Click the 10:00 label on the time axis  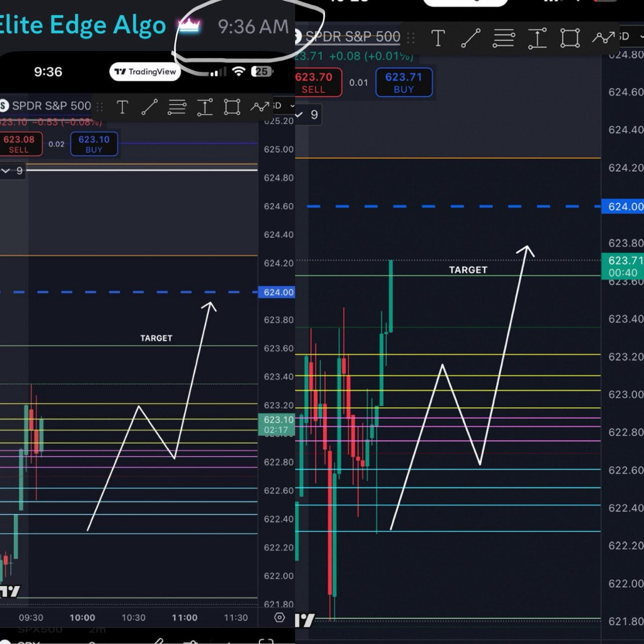click(x=82, y=618)
